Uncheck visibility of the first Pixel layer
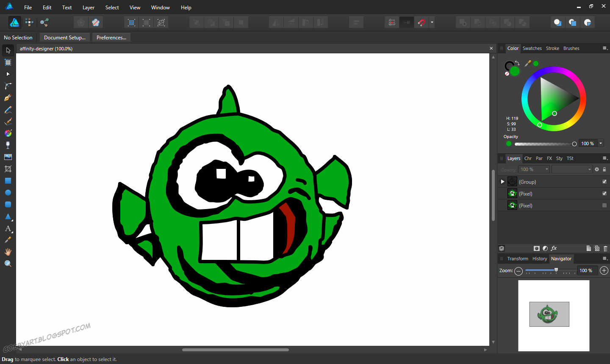Image resolution: width=610 pixels, height=364 pixels. (604, 193)
